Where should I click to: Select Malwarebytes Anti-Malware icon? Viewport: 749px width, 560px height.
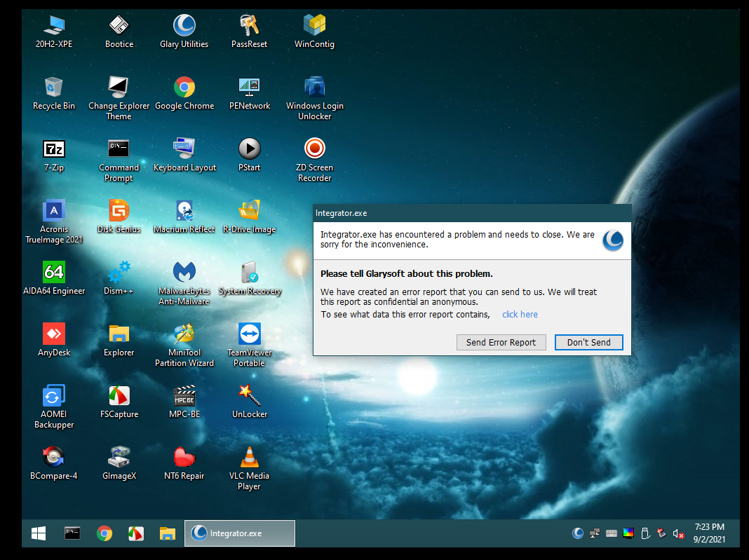tap(184, 283)
